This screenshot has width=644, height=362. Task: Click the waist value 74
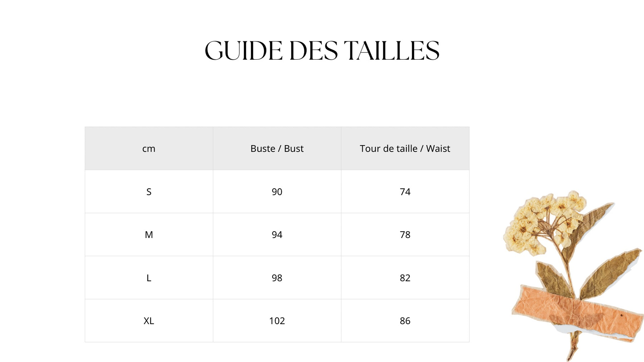pos(405,192)
